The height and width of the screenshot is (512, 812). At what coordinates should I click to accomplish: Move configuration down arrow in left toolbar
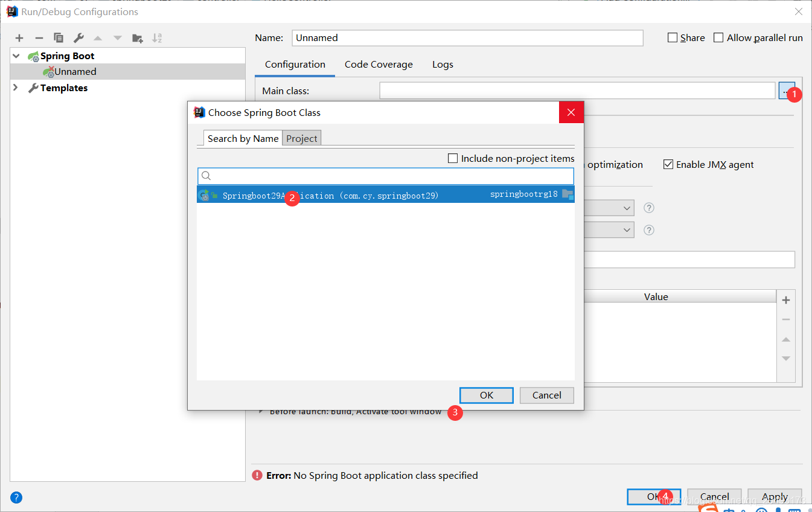point(118,38)
